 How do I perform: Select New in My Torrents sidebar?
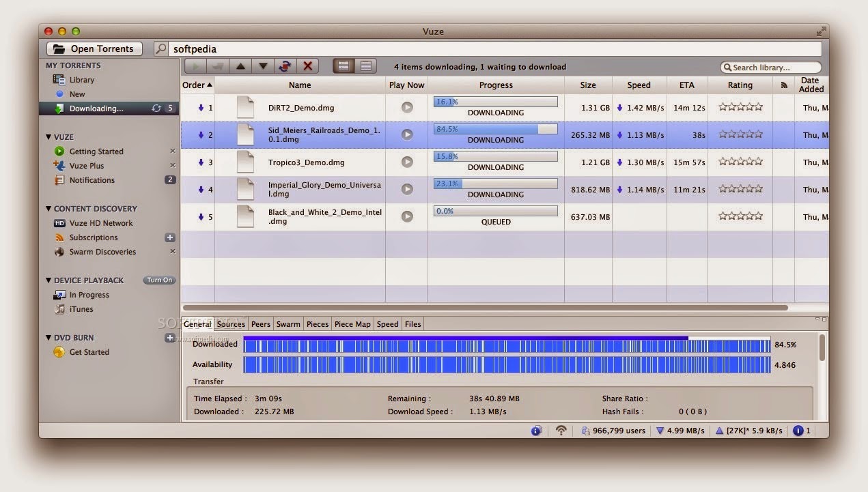coord(77,94)
